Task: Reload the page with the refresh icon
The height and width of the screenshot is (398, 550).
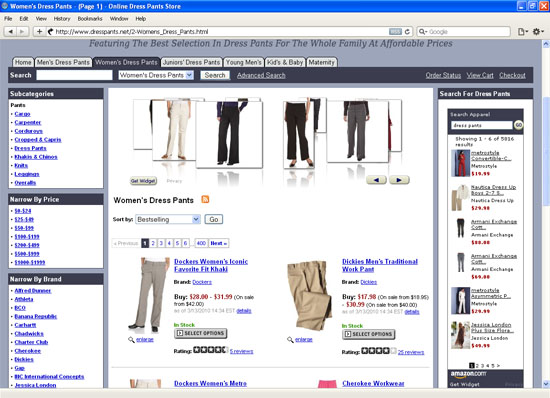Action: [407, 32]
